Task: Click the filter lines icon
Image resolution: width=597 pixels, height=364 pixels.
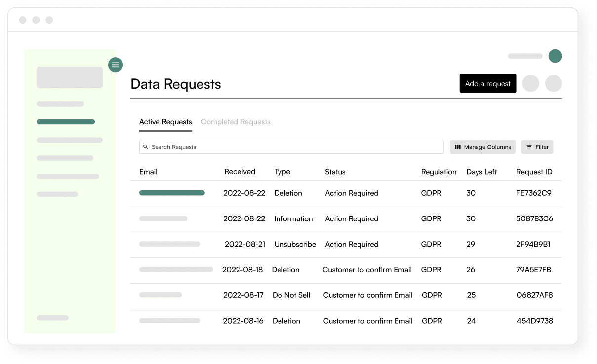Action: click(x=529, y=147)
